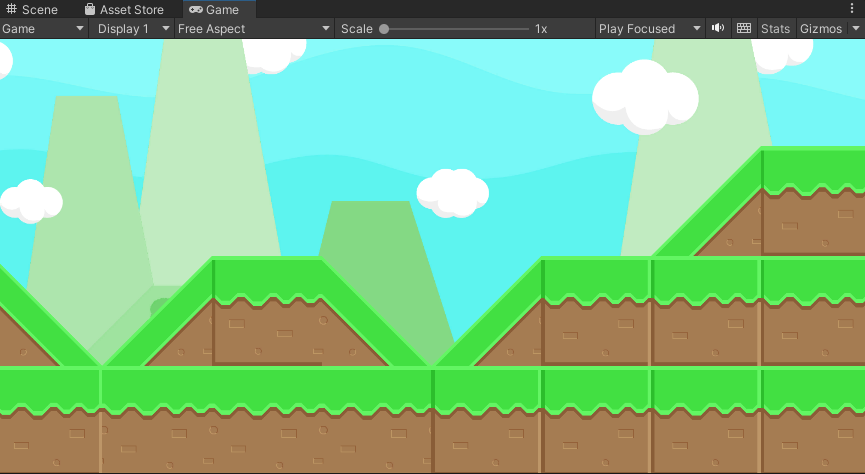Toggle the mute audio speaker icon
The height and width of the screenshot is (474, 865).
(718, 28)
